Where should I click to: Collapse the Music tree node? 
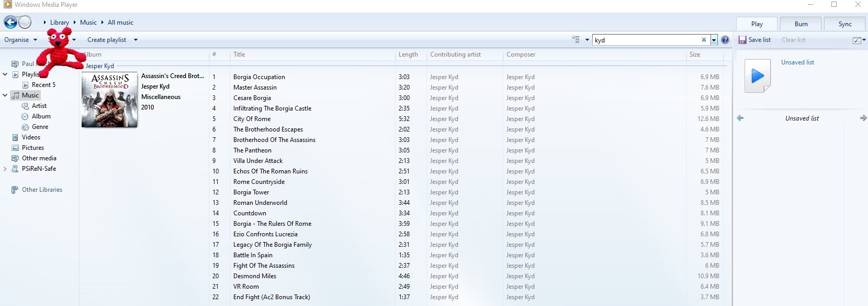coord(5,95)
